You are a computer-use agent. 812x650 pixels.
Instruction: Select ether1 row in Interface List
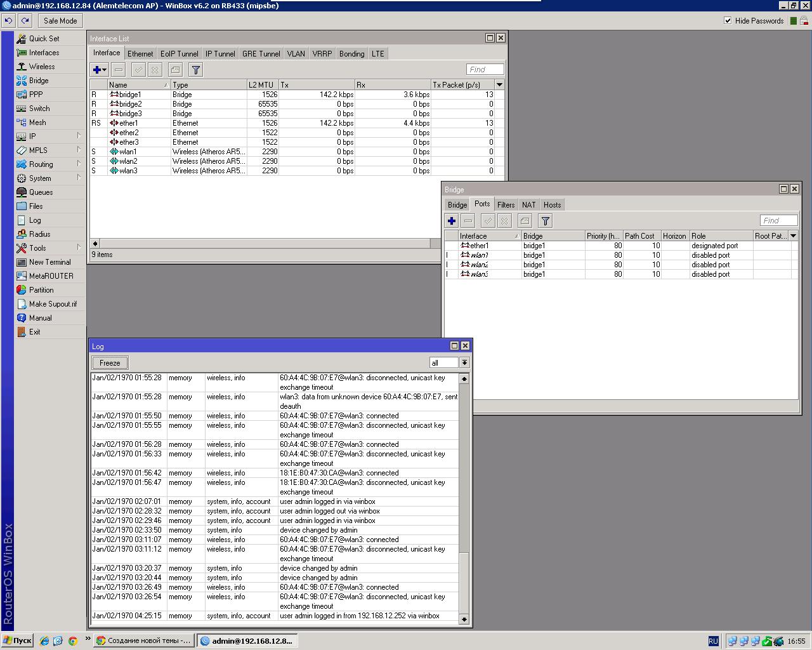pos(297,123)
